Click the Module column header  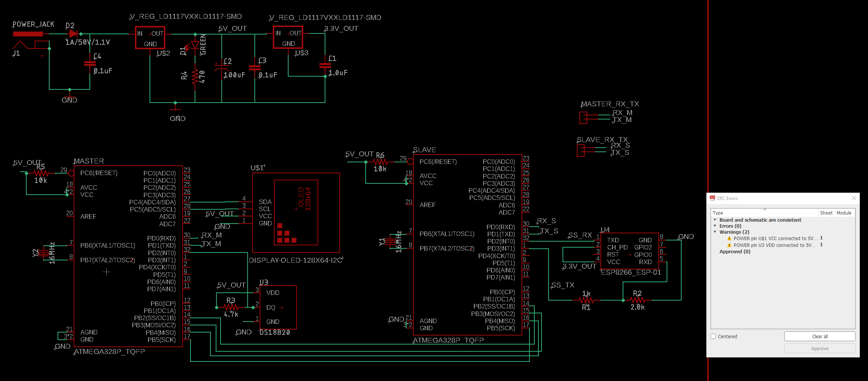844,213
